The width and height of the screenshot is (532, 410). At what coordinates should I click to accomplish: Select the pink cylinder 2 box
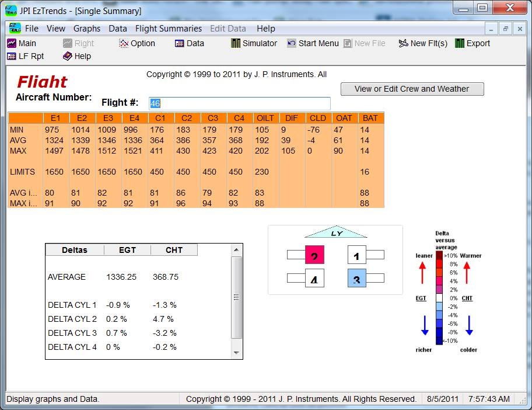[314, 255]
